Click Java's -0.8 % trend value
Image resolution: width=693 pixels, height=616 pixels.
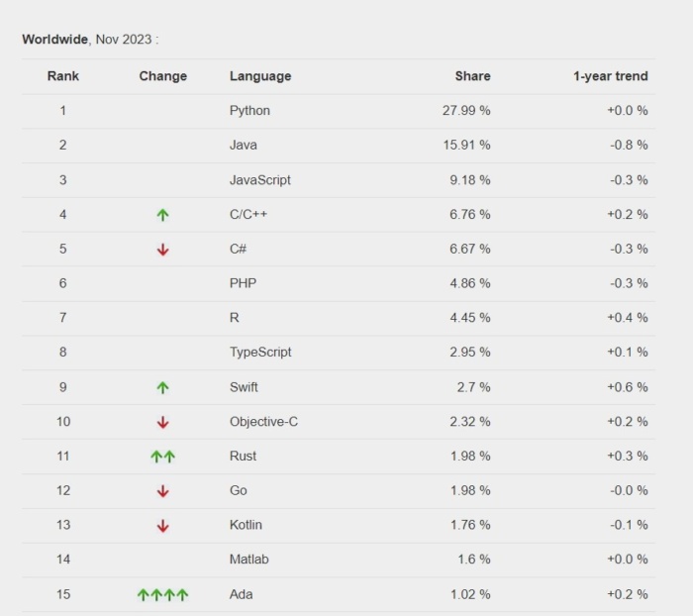(628, 146)
